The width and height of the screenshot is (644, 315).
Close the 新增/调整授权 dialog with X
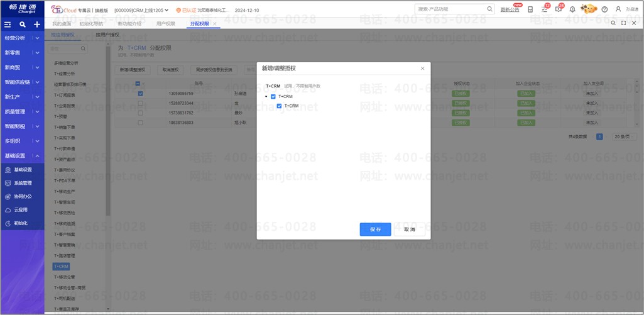[x=423, y=69]
